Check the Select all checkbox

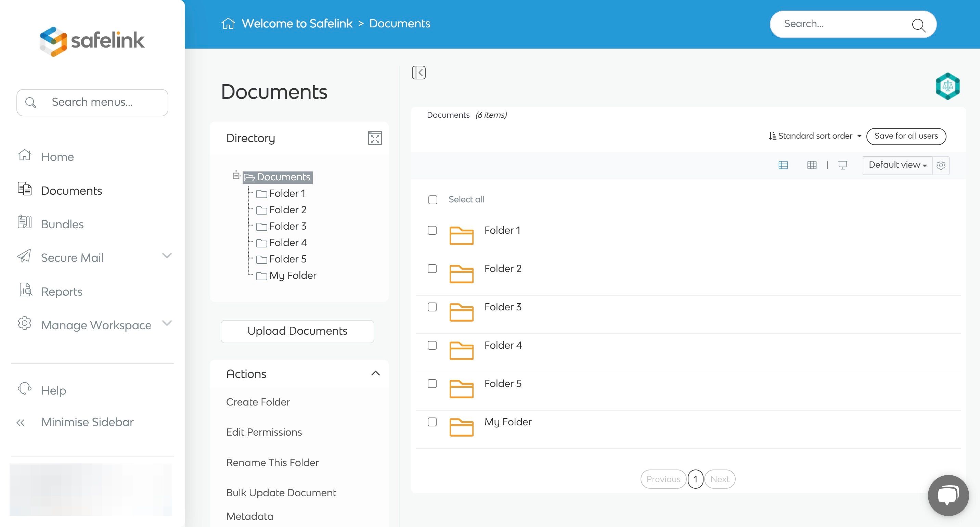pos(433,200)
